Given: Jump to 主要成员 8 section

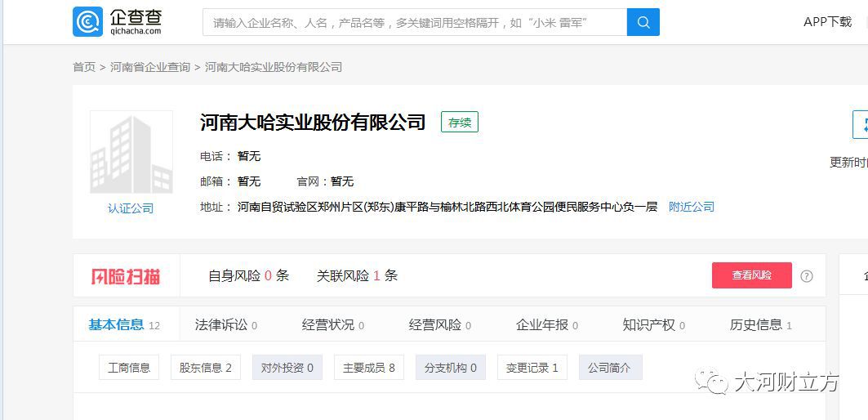Looking at the screenshot, I should (369, 368).
